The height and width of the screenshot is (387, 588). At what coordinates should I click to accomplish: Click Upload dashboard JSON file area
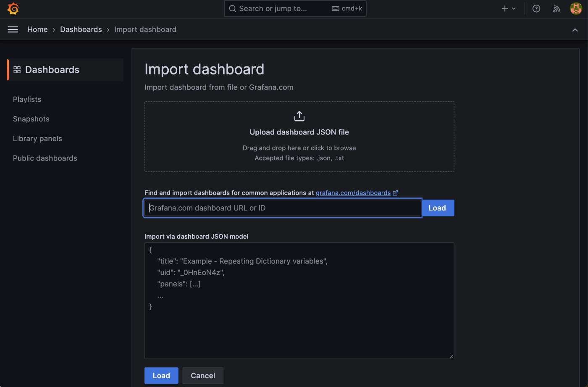pos(299,137)
